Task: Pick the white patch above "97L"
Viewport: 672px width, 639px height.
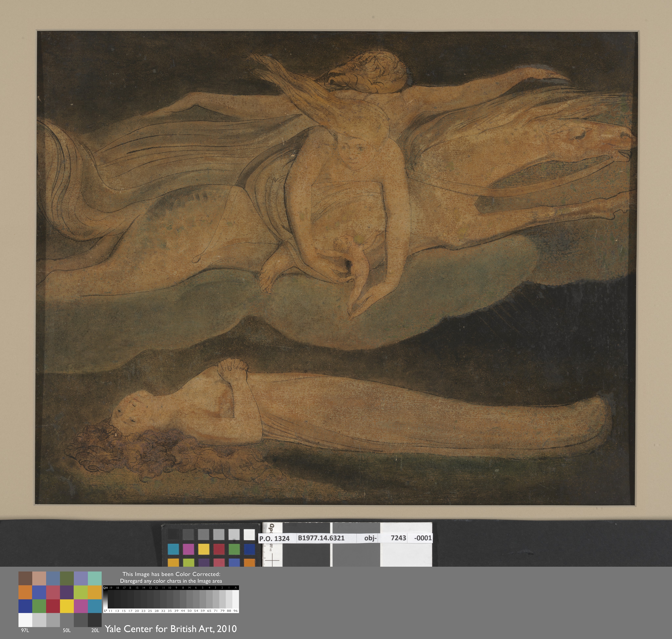Action: click(25, 620)
